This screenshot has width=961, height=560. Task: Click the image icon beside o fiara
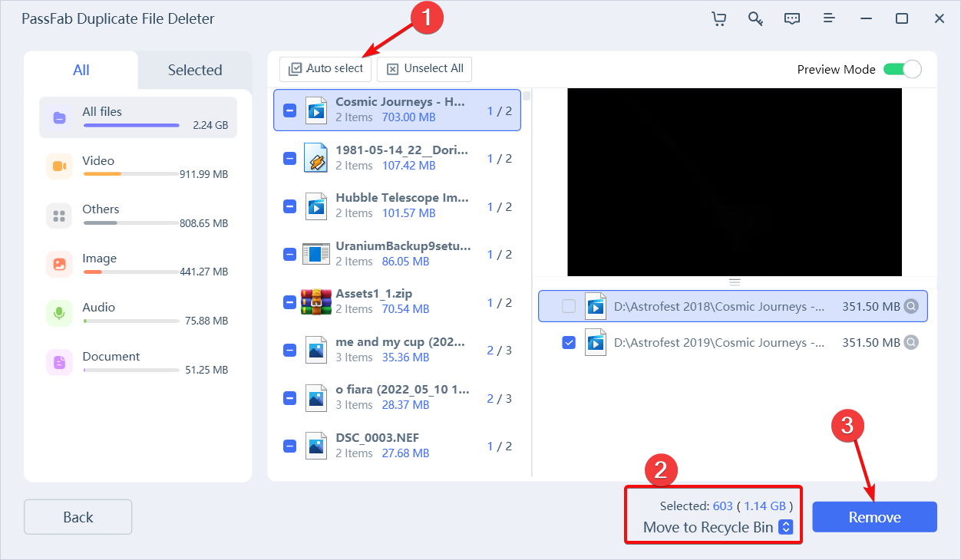315,398
